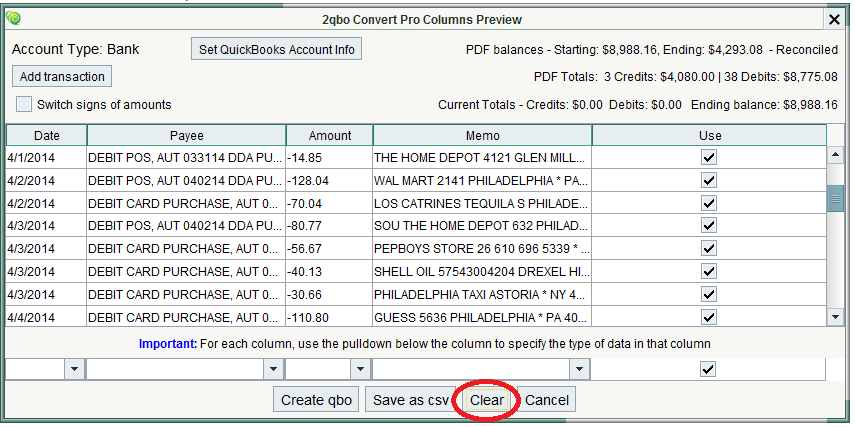The height and width of the screenshot is (427, 855).
Task: Select the -14.85 amount cell
Action: pyautogui.click(x=329, y=157)
